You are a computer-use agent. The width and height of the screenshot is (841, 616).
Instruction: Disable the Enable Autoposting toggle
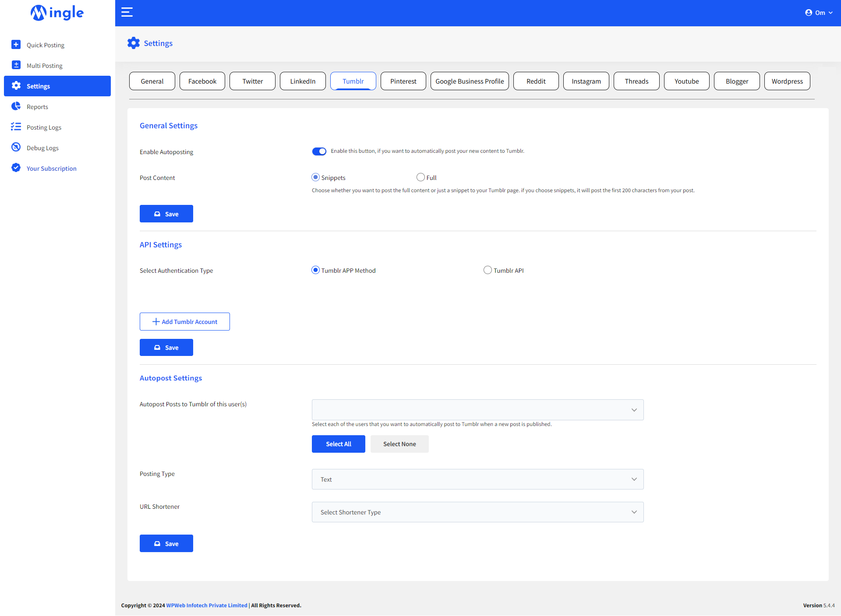tap(319, 151)
